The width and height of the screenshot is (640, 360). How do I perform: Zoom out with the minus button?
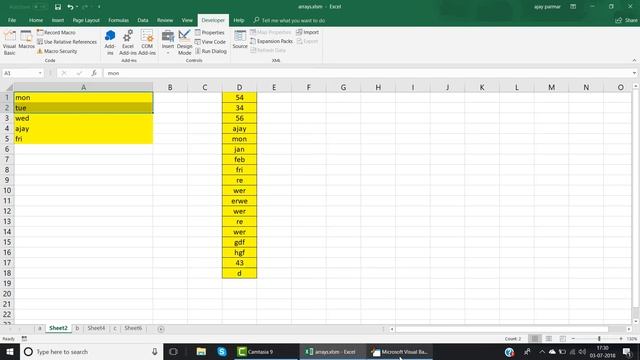[573, 339]
